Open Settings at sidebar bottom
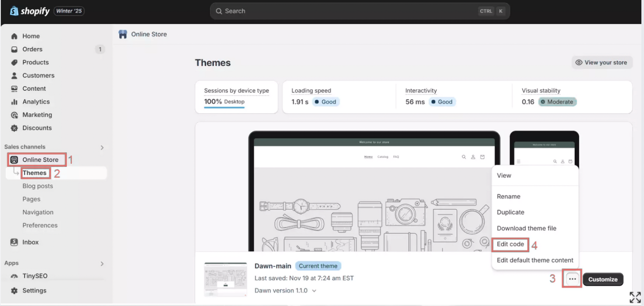Image resolution: width=644 pixels, height=306 pixels. [x=34, y=290]
